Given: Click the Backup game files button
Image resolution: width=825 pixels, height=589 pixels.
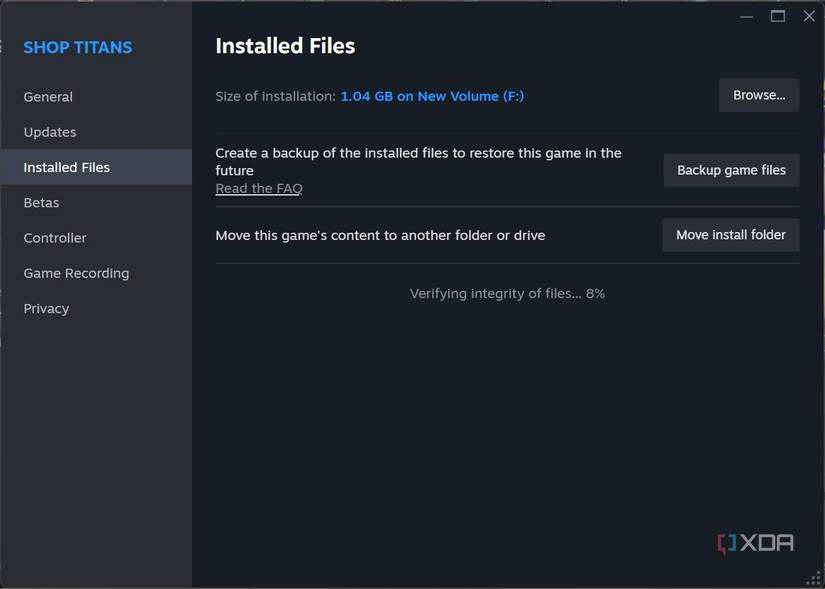Looking at the screenshot, I should [731, 170].
